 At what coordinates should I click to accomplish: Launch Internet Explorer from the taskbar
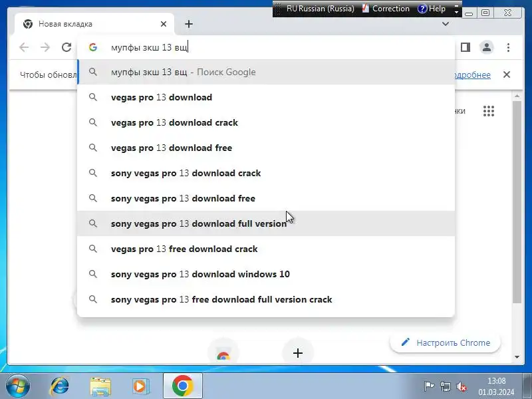[60, 386]
